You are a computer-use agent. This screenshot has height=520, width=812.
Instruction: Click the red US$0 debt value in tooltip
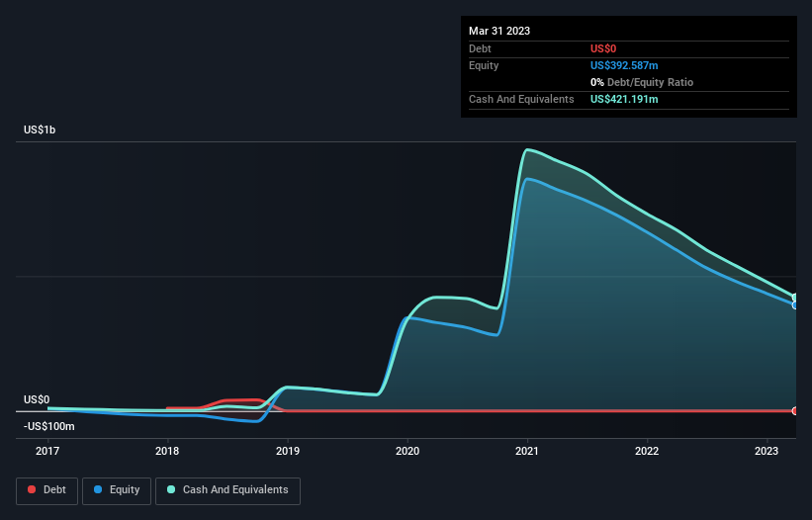603,48
